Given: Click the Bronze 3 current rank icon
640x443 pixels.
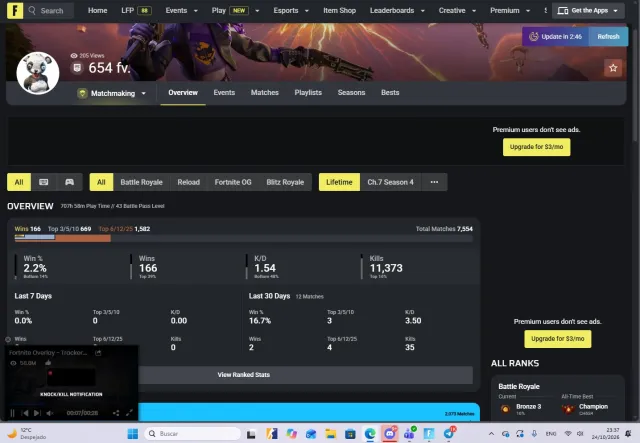Looking at the screenshot, I should (x=505, y=409).
